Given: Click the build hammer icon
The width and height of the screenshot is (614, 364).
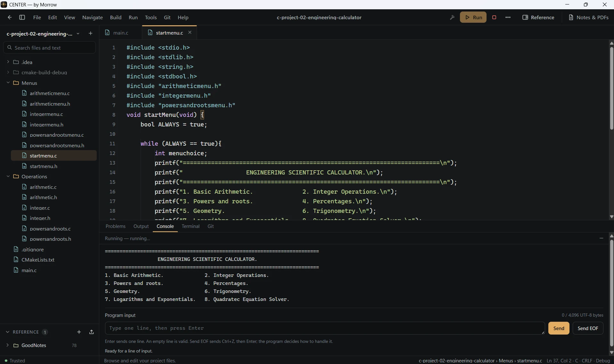Looking at the screenshot, I should [452, 17].
